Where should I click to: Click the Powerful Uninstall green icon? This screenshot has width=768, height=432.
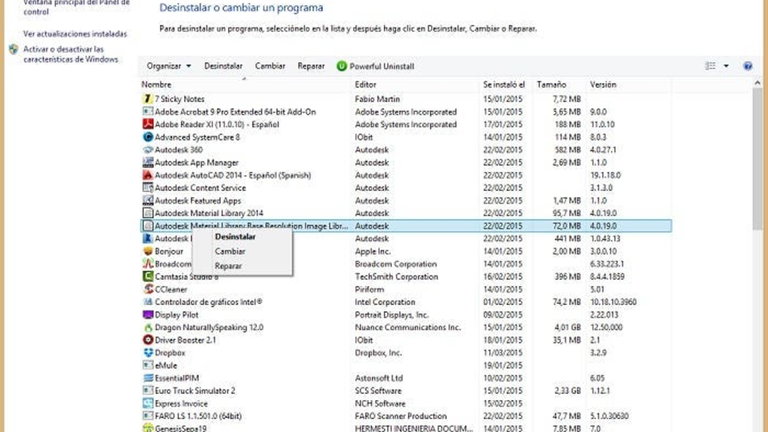point(341,66)
